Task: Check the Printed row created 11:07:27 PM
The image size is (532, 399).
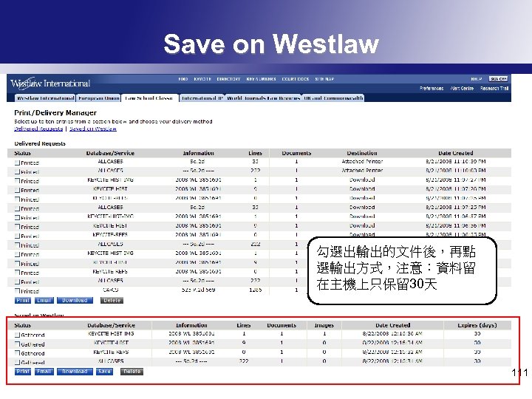Action: [17, 181]
